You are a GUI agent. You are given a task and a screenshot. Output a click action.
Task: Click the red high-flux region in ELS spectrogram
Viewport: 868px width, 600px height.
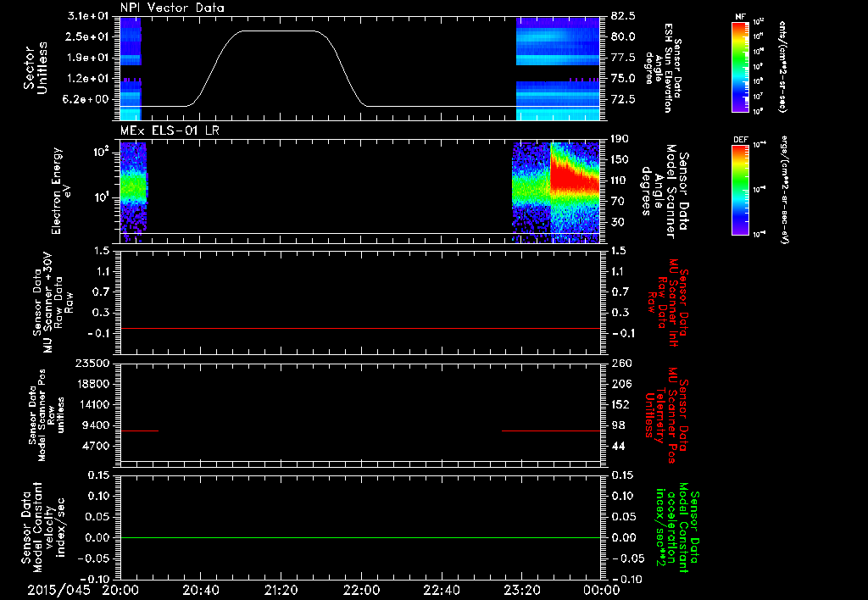(573, 178)
